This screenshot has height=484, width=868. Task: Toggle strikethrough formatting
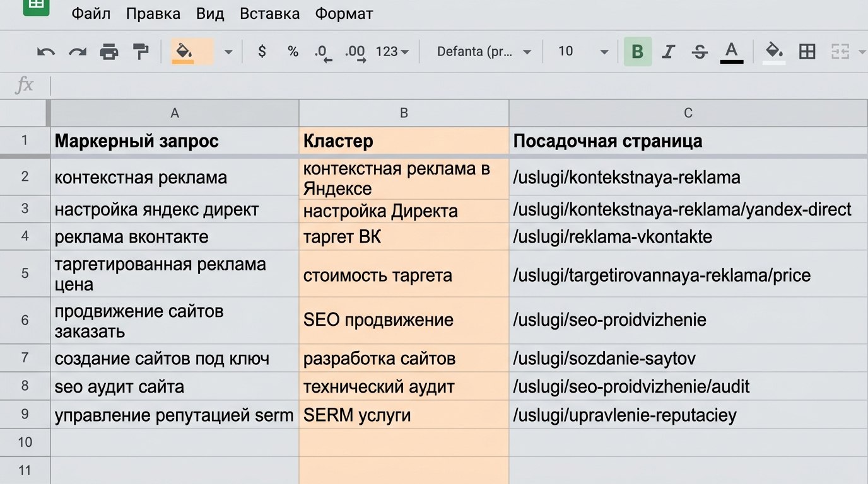tap(700, 52)
